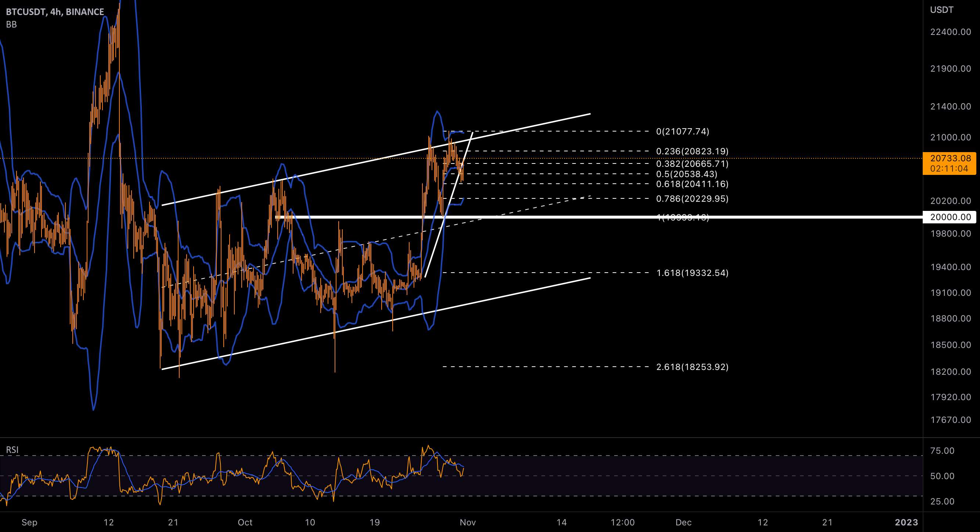The height and width of the screenshot is (532, 980).
Task: Click the 02:11:04 candle countdown timer
Action: pos(949,169)
